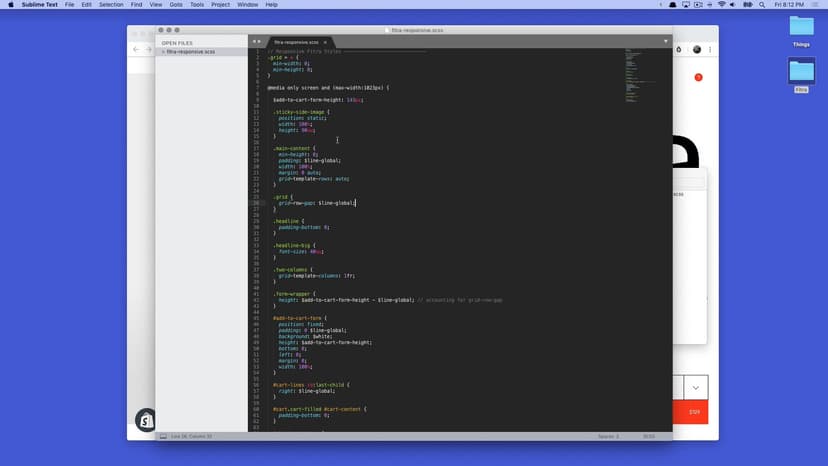Select filtra-responsive.scss in Open Files sidebar
The height and width of the screenshot is (466, 828).
190,51
